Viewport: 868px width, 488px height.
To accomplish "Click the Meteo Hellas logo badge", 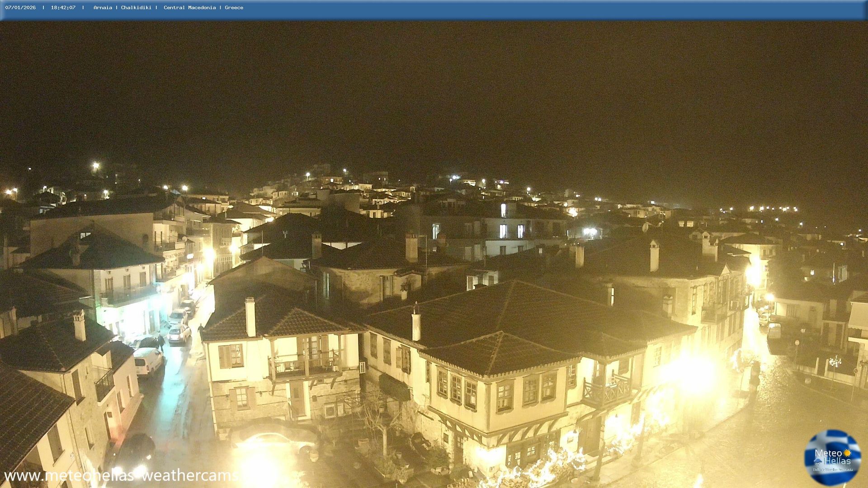I will (x=832, y=457).
